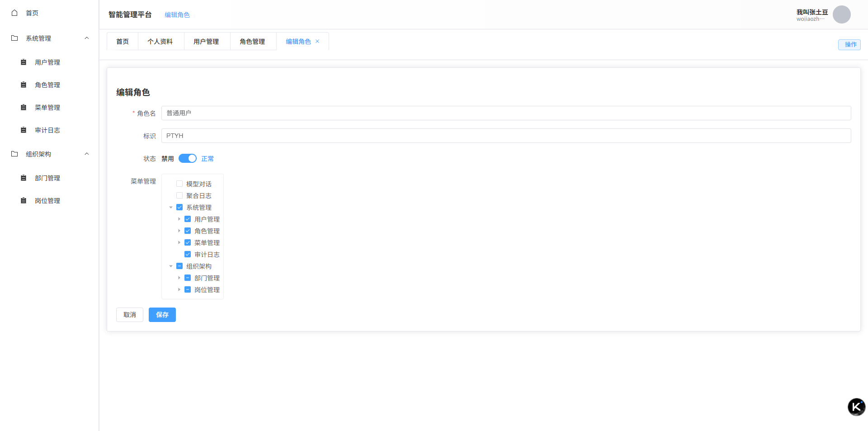Click the folder icon next to sidebar 组织架构

point(14,154)
